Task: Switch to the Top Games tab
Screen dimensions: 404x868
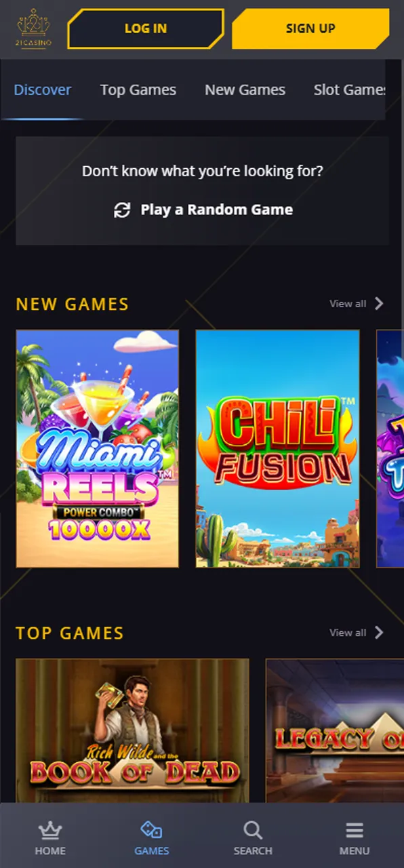Action: pyautogui.click(x=138, y=90)
